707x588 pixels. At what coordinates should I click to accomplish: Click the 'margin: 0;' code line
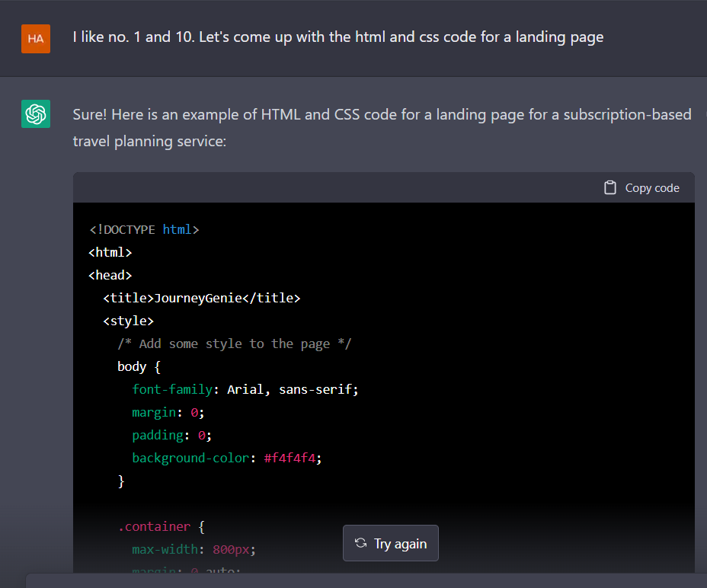[x=168, y=413]
